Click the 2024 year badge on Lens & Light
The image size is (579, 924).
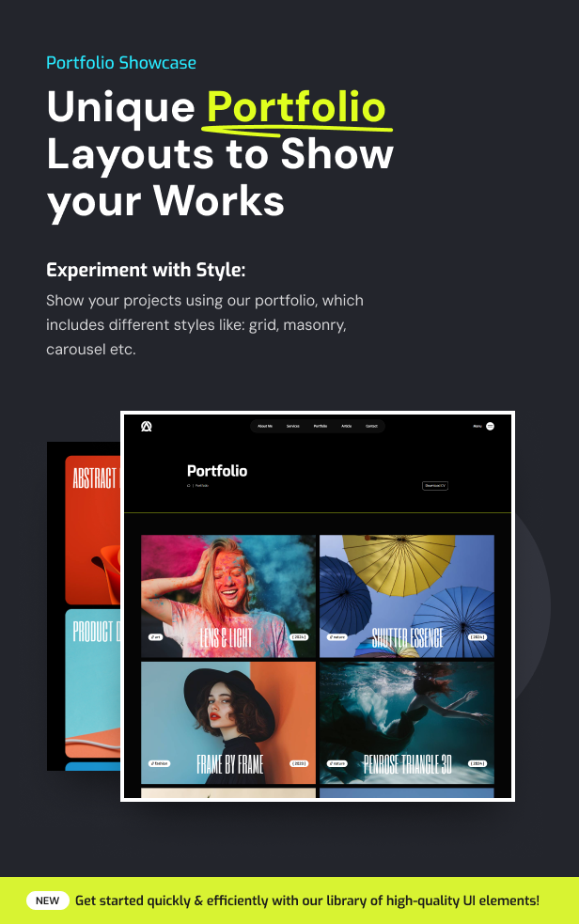tap(299, 637)
